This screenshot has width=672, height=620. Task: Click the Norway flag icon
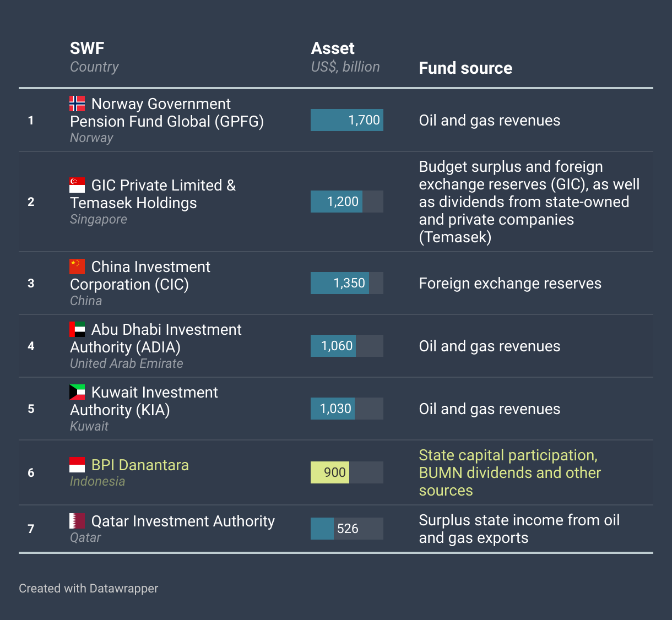(x=77, y=104)
